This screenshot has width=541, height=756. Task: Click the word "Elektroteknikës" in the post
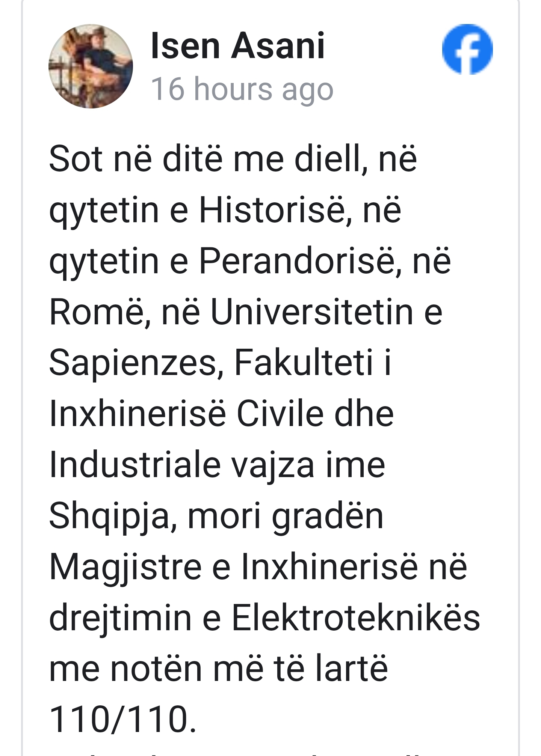(356, 618)
